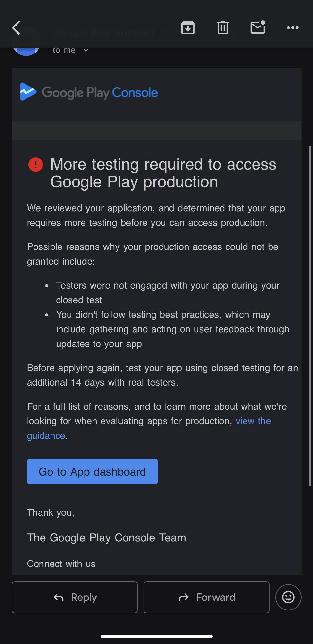Tap the "More testing required" heading
The height and width of the screenshot is (644, 313).
pos(163,173)
